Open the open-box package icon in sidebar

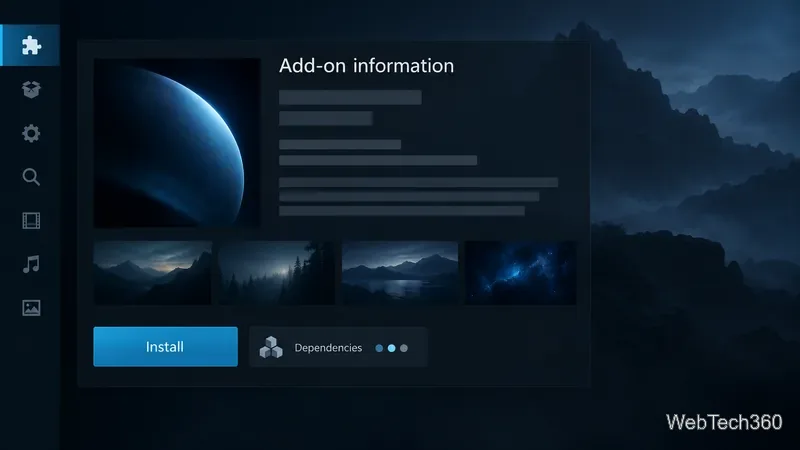tap(31, 89)
